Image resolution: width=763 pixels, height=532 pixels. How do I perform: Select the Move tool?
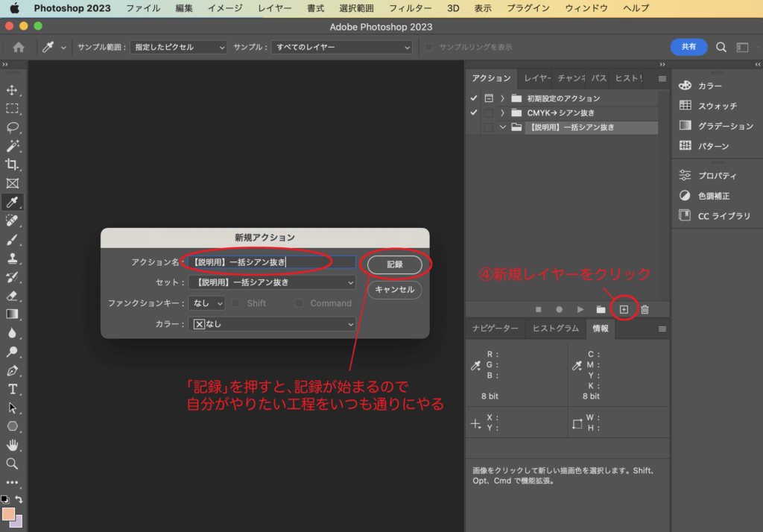12,90
